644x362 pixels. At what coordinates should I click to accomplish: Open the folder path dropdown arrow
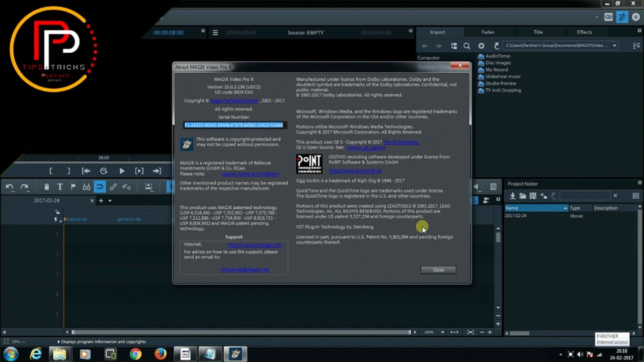click(x=614, y=46)
